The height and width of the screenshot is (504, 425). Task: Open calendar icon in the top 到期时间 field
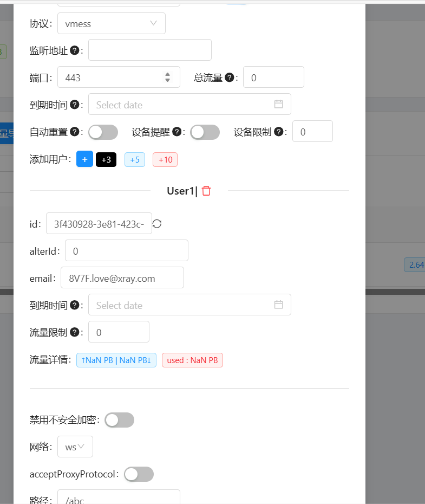278,104
